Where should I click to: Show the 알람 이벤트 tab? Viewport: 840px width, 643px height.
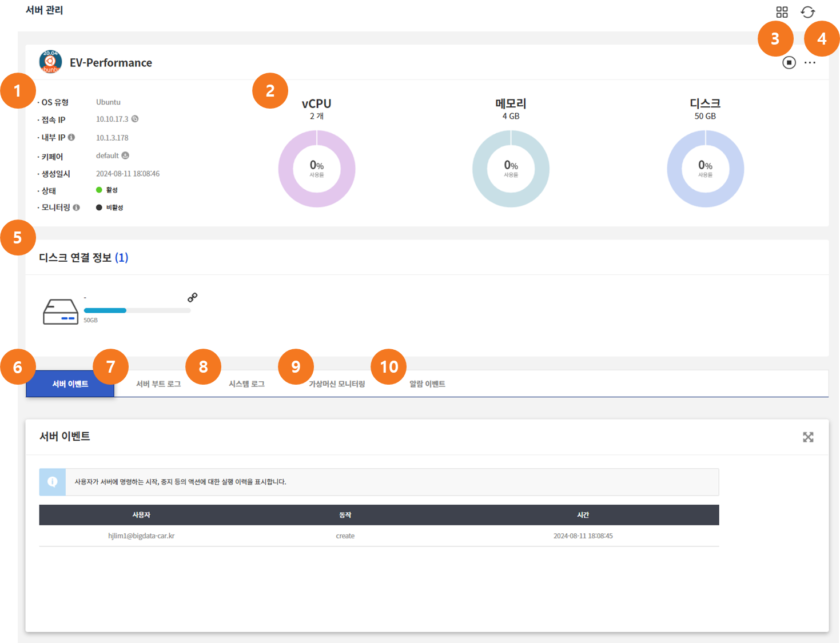427,384
